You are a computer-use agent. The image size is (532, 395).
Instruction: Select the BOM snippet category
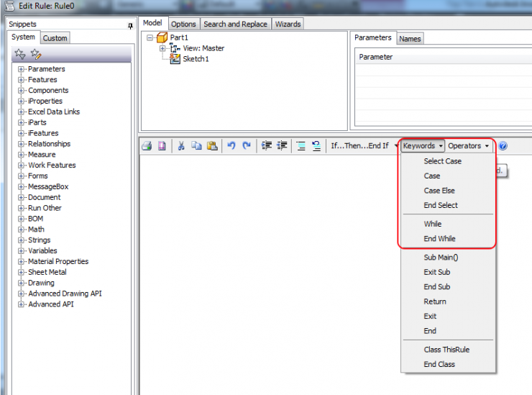pyautogui.click(x=36, y=219)
